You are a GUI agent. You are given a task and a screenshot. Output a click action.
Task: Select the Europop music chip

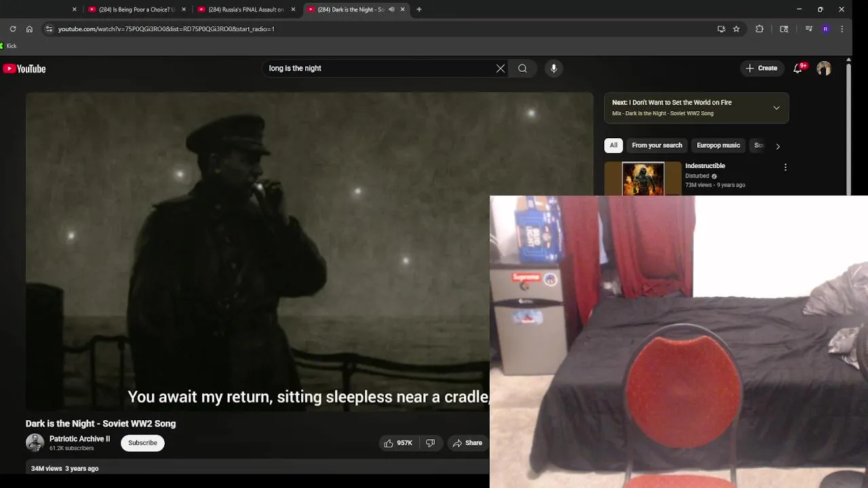718,145
